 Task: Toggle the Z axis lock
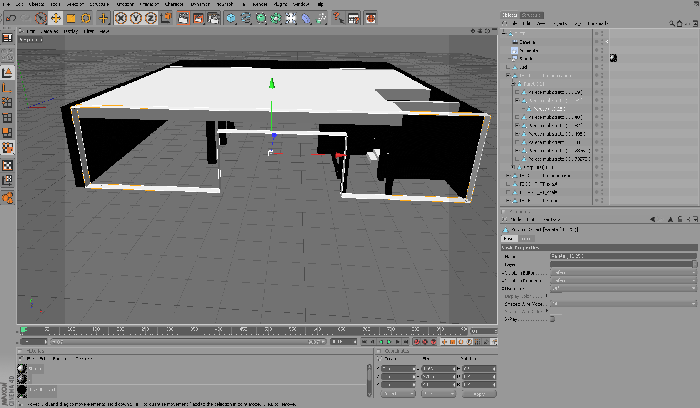coord(150,18)
